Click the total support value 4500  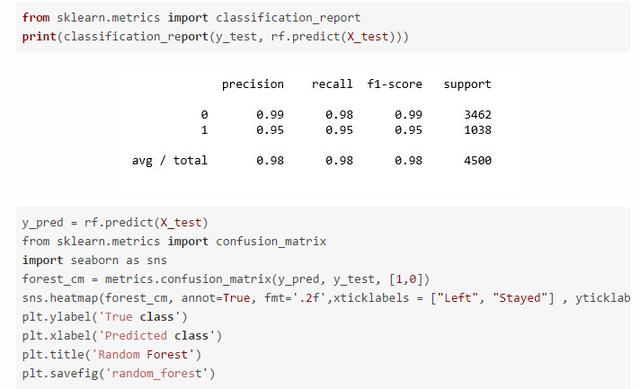(478, 160)
